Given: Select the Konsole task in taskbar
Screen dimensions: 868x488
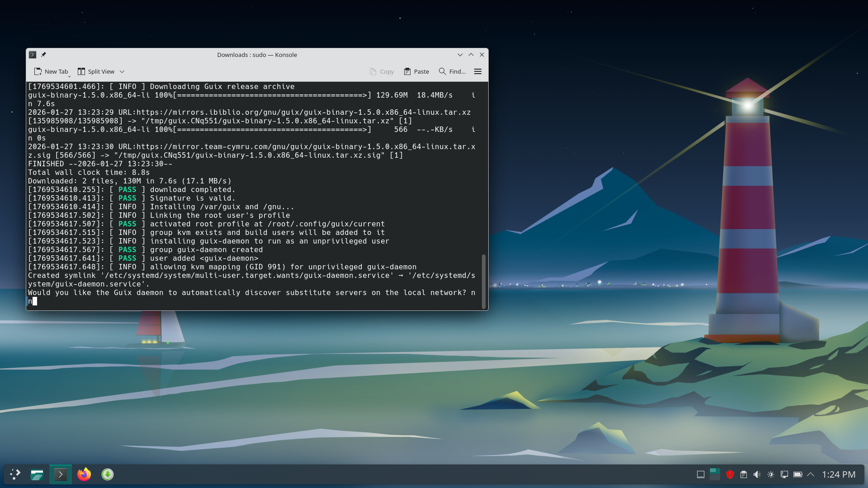Looking at the screenshot, I should [61, 474].
